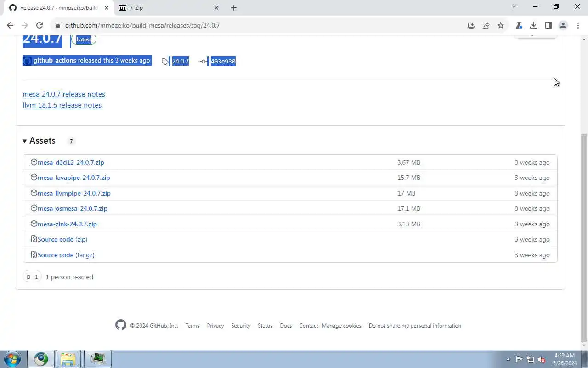Click the 1 person reacted text
Screen dimensions: 588x368
tap(69, 277)
